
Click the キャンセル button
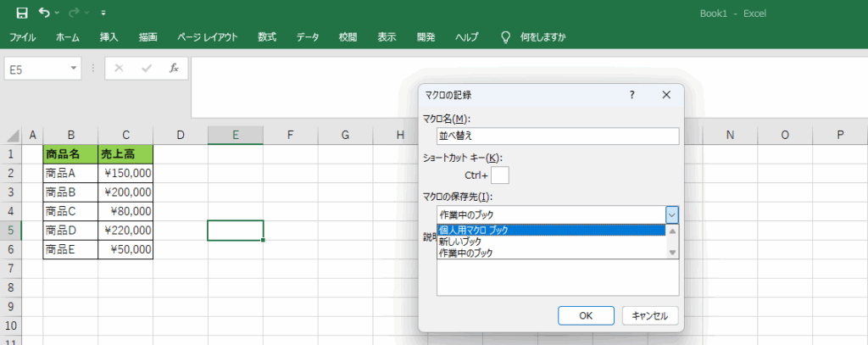pos(650,315)
